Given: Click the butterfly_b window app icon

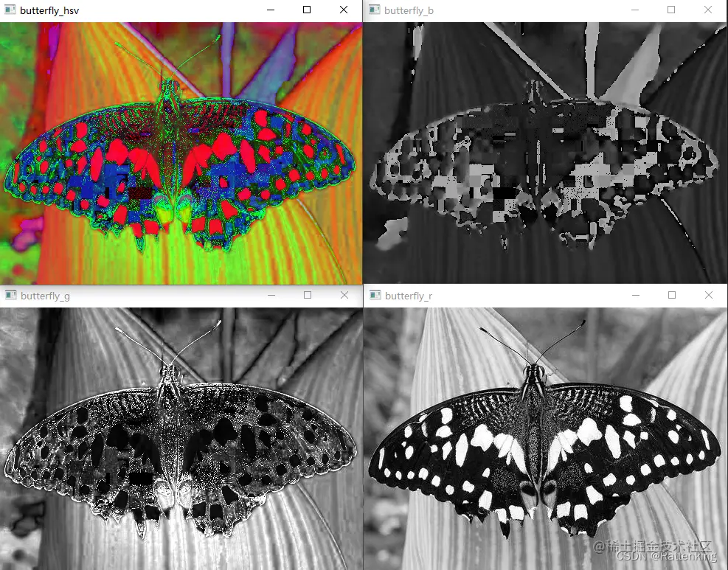Looking at the screenshot, I should coord(375,10).
